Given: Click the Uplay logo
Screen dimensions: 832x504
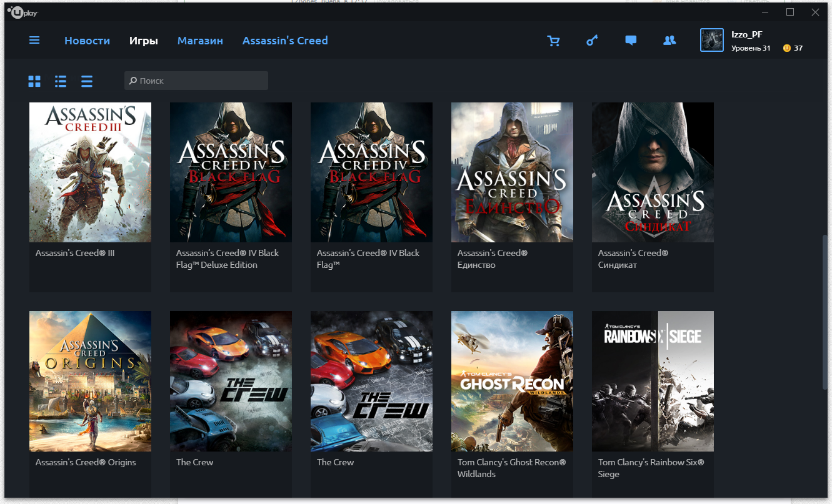Looking at the screenshot, I should pos(22,11).
